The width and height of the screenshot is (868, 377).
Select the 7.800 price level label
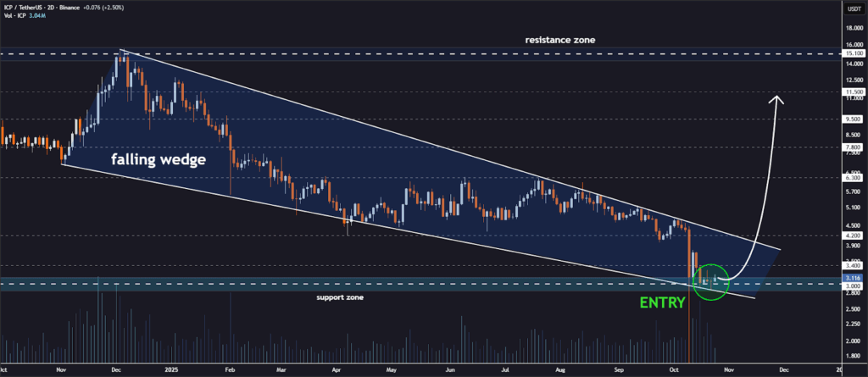pos(852,147)
